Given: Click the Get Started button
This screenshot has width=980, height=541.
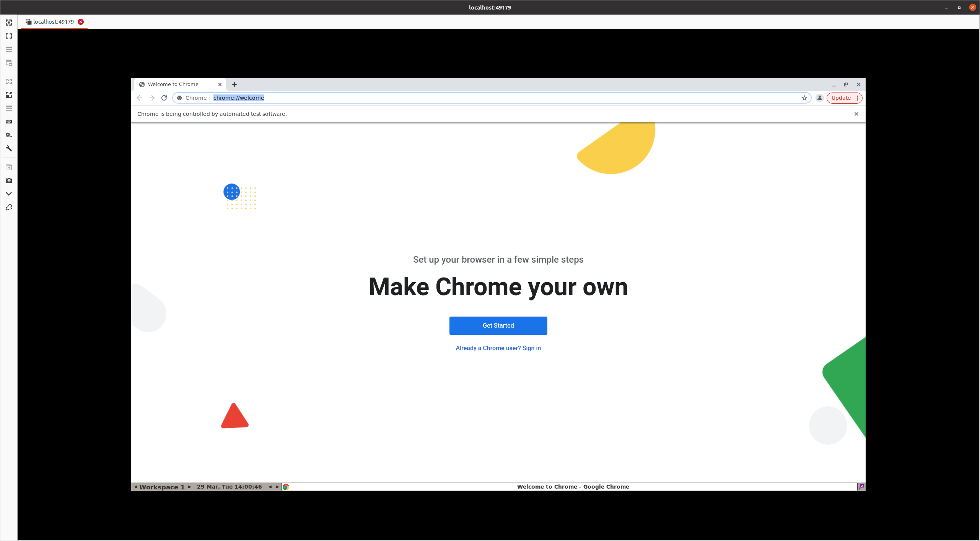Looking at the screenshot, I should coord(498,326).
